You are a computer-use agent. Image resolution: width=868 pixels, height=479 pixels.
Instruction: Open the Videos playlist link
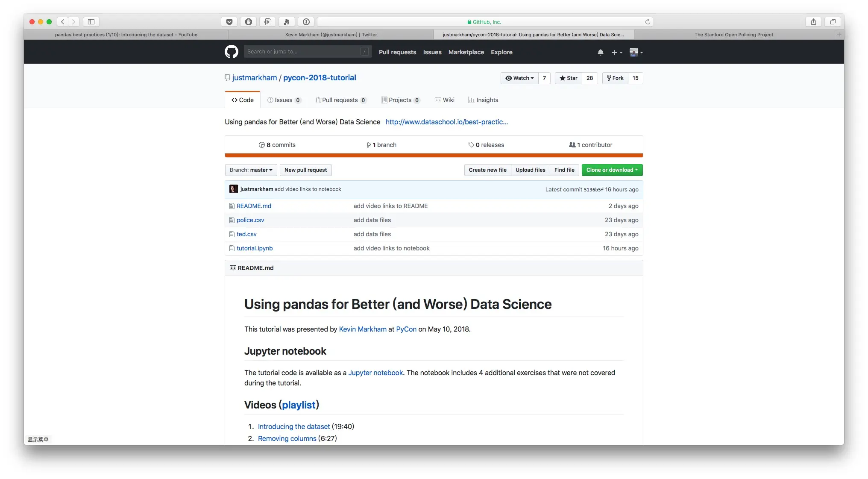[299, 405]
